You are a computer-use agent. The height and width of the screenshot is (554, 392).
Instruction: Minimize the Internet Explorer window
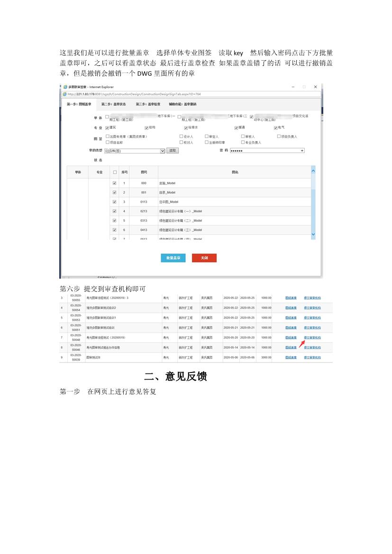pos(293,87)
